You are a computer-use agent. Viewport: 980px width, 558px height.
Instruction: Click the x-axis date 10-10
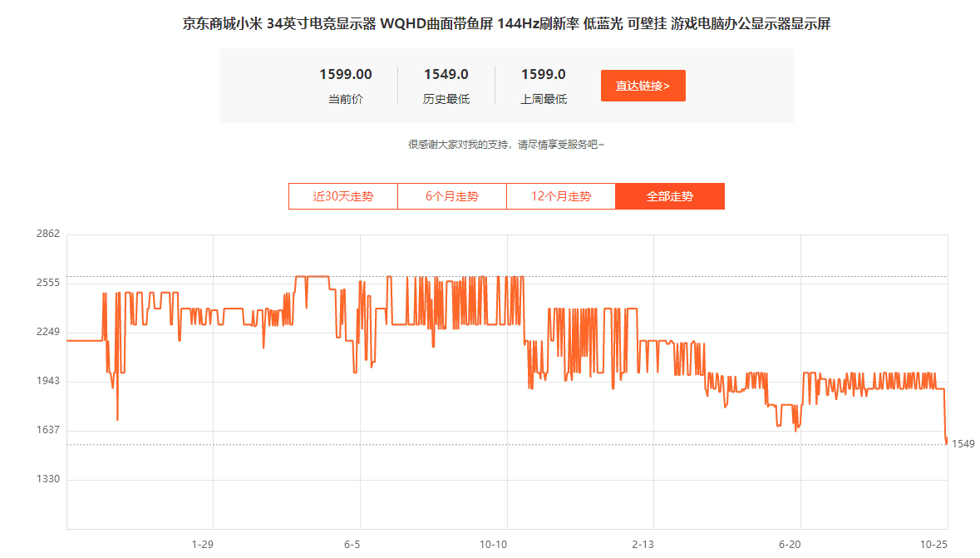[x=493, y=544]
